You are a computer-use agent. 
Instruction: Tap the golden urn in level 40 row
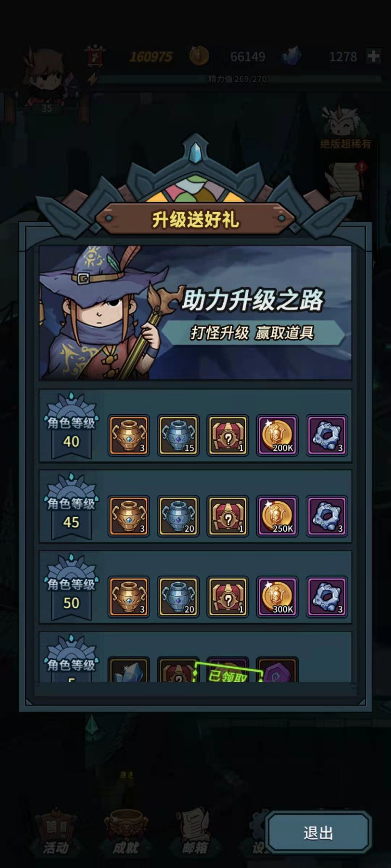tap(129, 435)
